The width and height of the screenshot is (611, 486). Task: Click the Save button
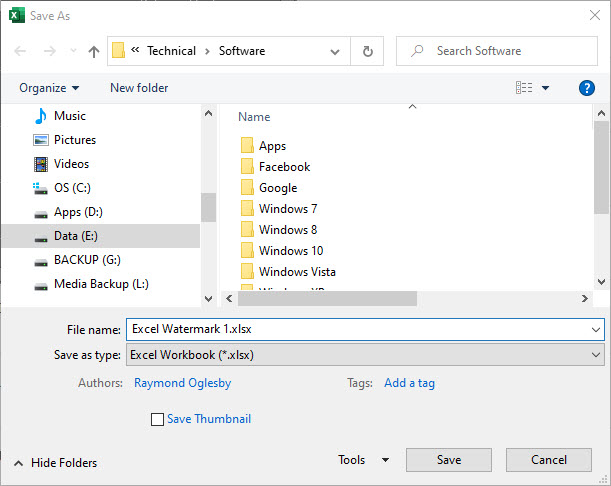click(449, 460)
